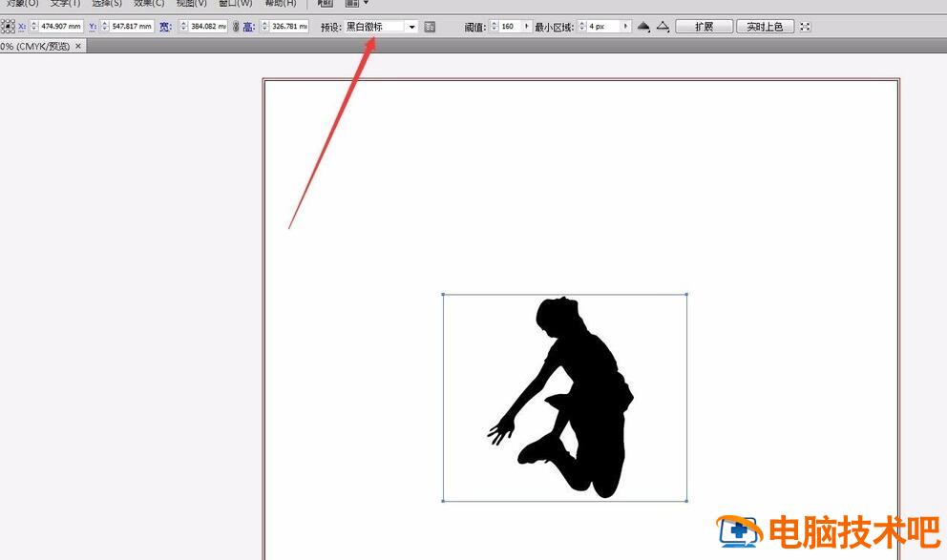
Task: Click the X position field 474.907 mm
Action: click(61, 27)
